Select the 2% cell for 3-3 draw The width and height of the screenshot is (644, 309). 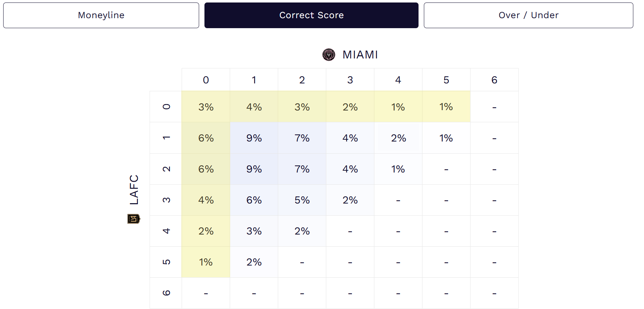(x=350, y=200)
